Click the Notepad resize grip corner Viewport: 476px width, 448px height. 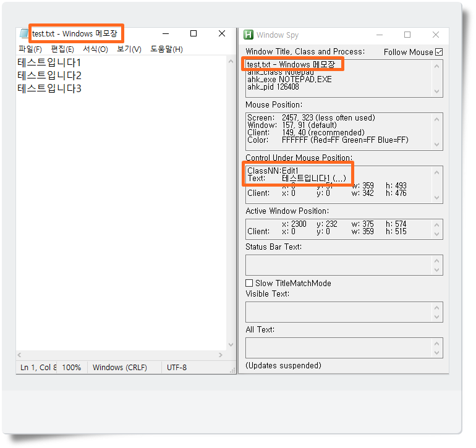click(x=232, y=370)
